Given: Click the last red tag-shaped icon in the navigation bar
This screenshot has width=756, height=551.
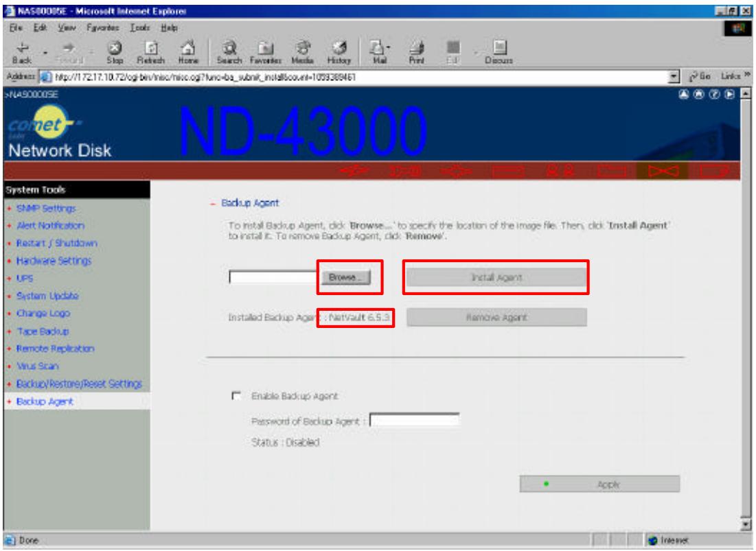Looking at the screenshot, I should pyautogui.click(x=714, y=170).
